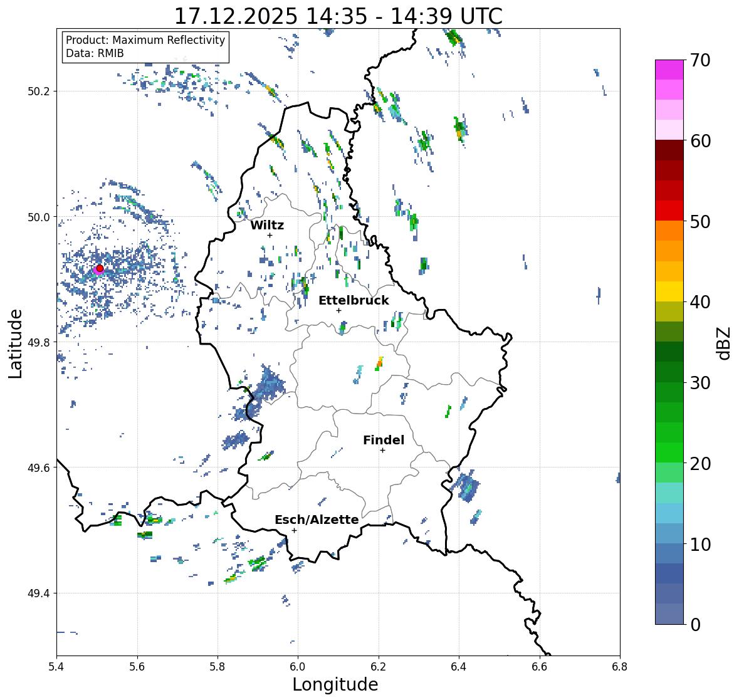Click the Ettelbruck station label

tap(354, 301)
